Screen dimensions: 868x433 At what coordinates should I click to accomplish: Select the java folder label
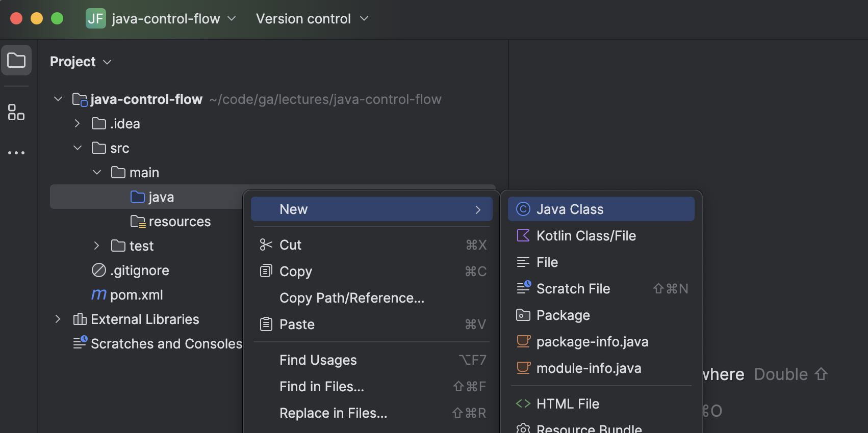pyautogui.click(x=161, y=197)
